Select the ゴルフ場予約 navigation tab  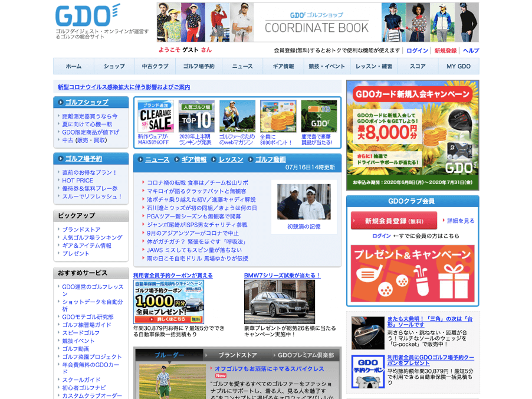(199, 66)
